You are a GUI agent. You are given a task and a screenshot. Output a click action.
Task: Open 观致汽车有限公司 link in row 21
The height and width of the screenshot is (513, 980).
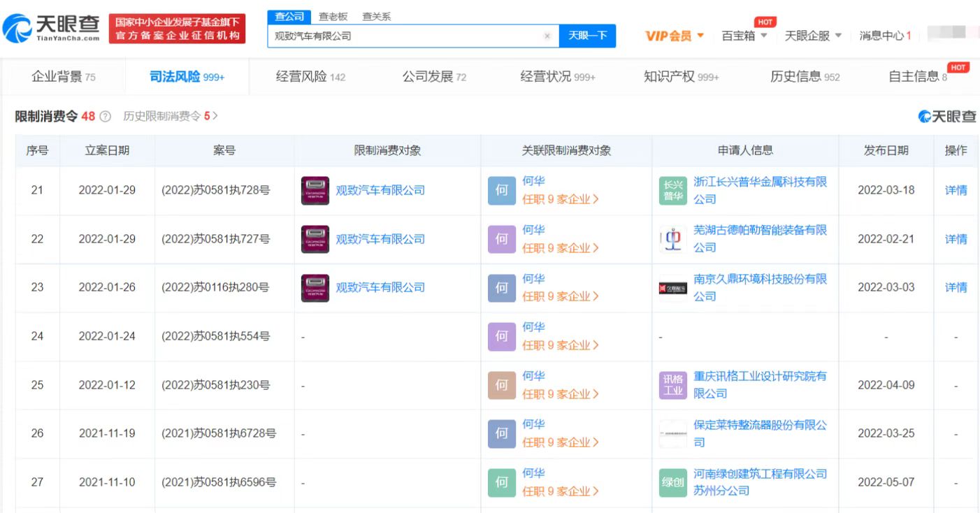click(x=380, y=190)
